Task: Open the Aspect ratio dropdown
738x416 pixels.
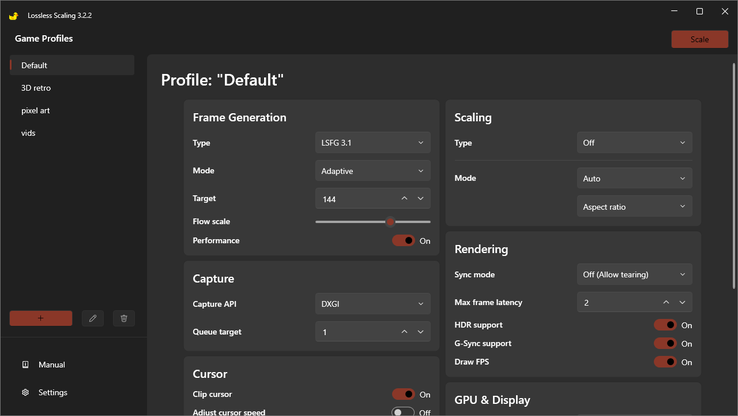Action: click(634, 207)
